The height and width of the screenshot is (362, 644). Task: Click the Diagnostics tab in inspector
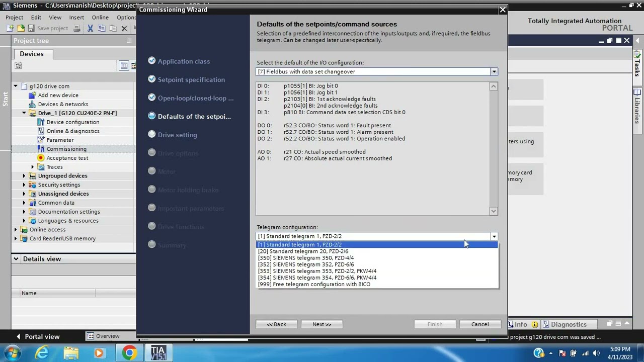click(569, 324)
